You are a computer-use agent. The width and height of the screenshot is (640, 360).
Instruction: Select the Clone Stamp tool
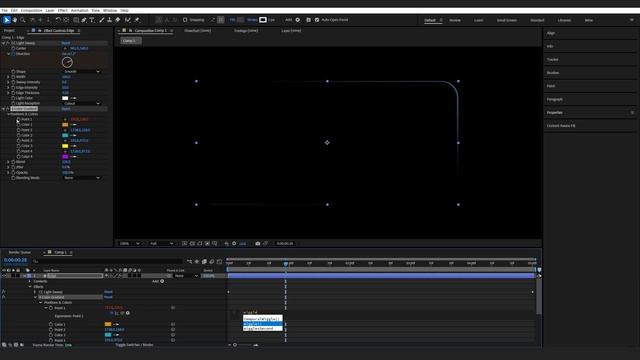click(109, 20)
